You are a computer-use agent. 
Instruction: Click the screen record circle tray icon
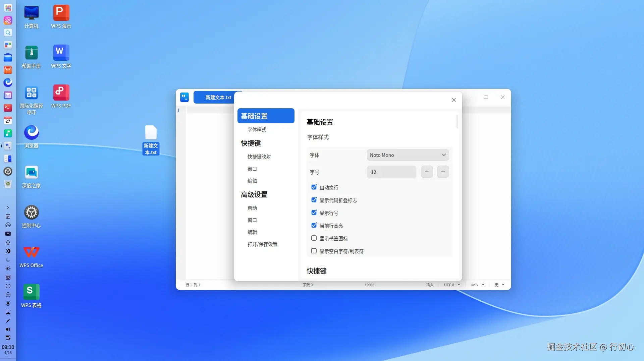8,303
